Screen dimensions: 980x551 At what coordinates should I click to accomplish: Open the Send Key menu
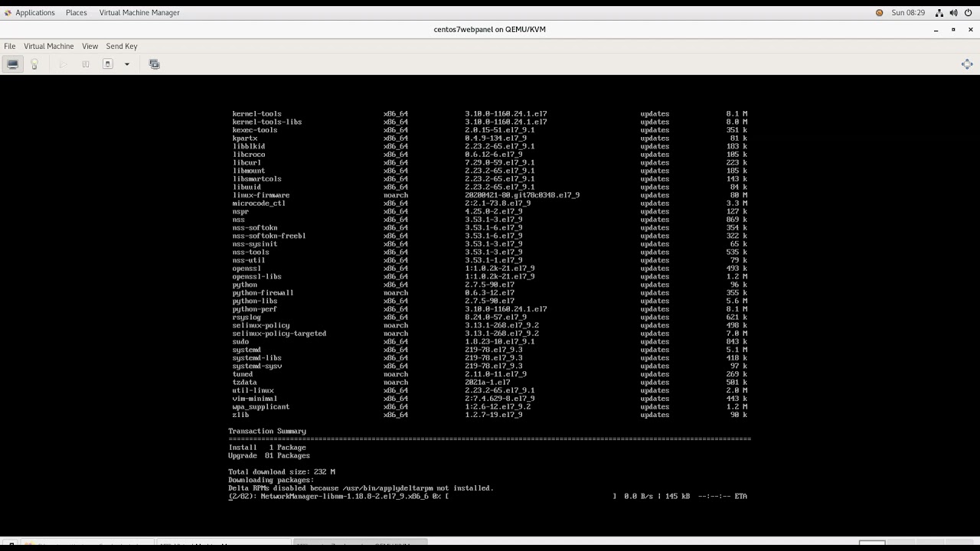[122, 46]
